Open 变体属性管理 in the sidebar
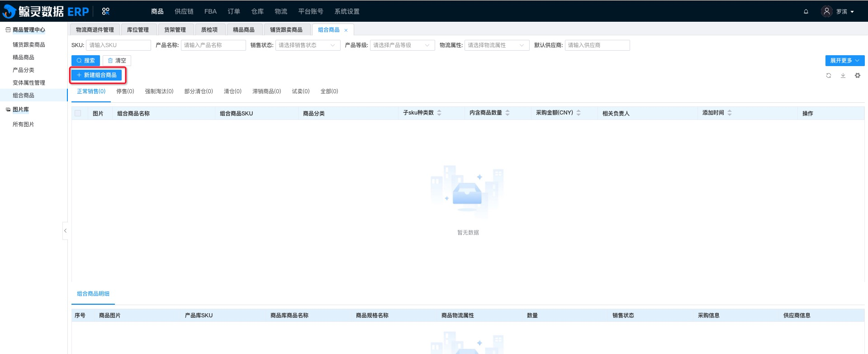The width and height of the screenshot is (868, 354). click(x=29, y=83)
